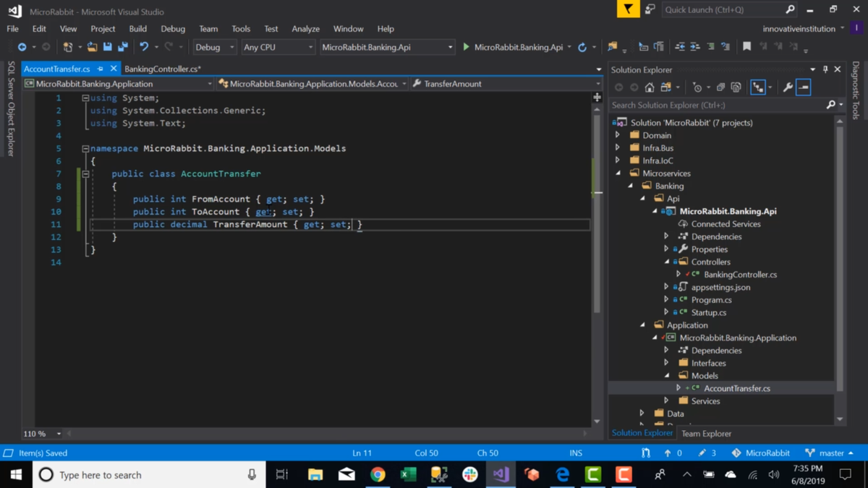Click the New Project toolbar icon
Image resolution: width=868 pixels, height=488 pixels.
pos(68,47)
